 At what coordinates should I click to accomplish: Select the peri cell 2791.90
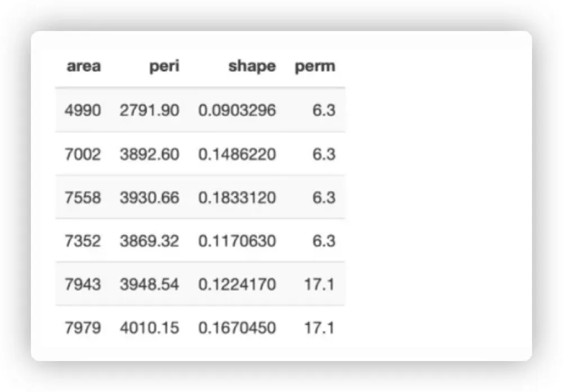tap(149, 110)
